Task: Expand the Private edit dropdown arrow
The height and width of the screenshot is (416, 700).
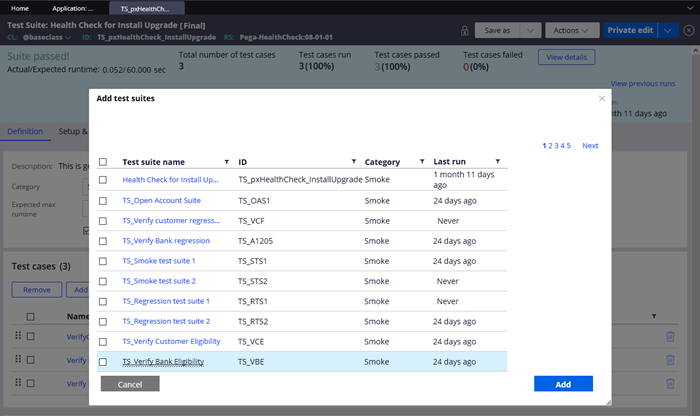Action: click(x=667, y=30)
